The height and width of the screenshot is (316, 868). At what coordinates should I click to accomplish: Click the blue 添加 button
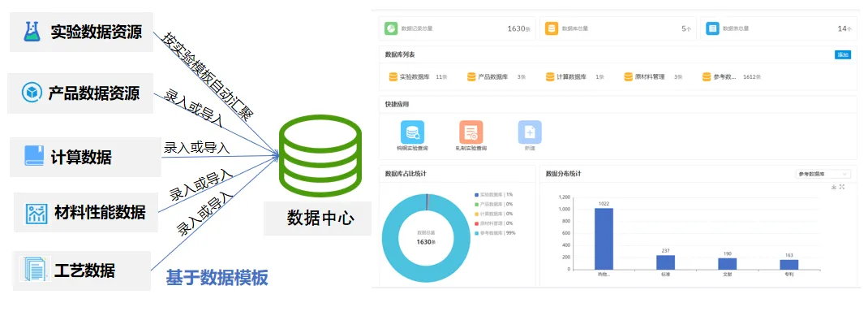[x=843, y=55]
